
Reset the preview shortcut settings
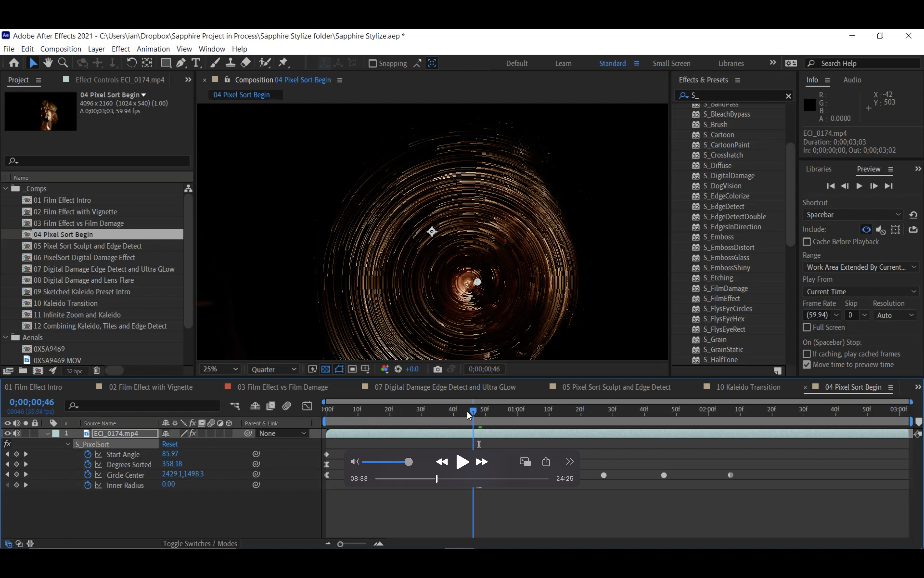coord(913,215)
